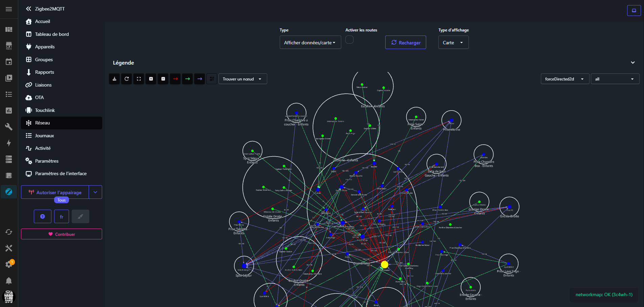The height and width of the screenshot is (307, 644).
Task: Open the Trouver un nœud dropdown
Action: point(243,79)
